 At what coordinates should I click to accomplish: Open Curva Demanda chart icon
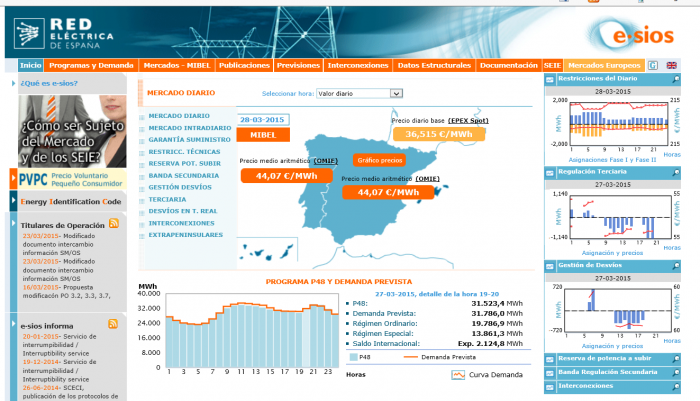[458, 375]
